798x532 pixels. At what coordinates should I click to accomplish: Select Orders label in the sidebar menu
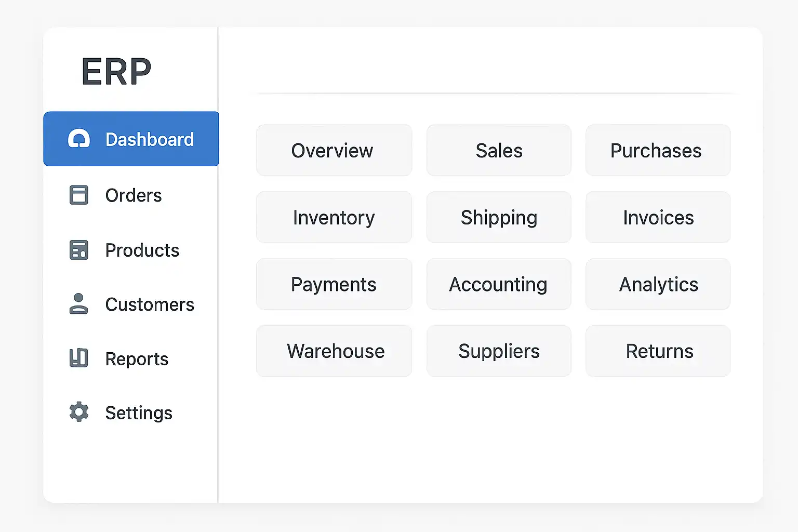[x=134, y=195]
